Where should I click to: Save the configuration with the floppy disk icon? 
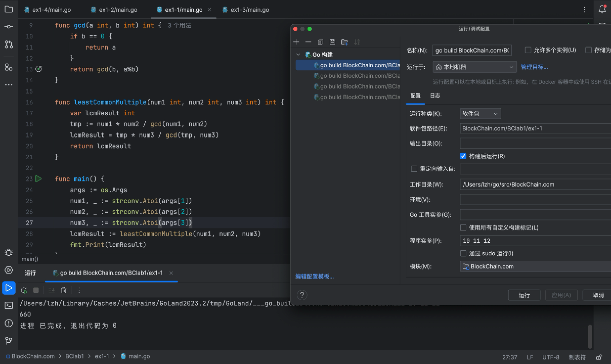332,42
